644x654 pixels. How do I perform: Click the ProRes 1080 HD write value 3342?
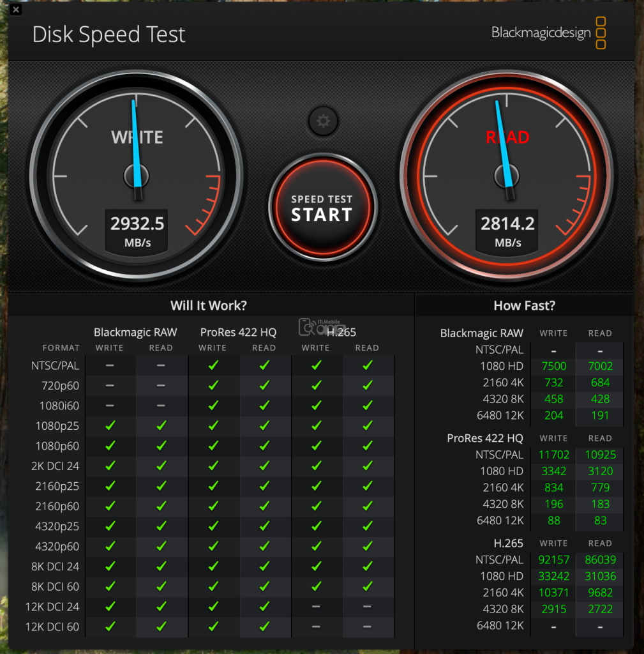553,471
